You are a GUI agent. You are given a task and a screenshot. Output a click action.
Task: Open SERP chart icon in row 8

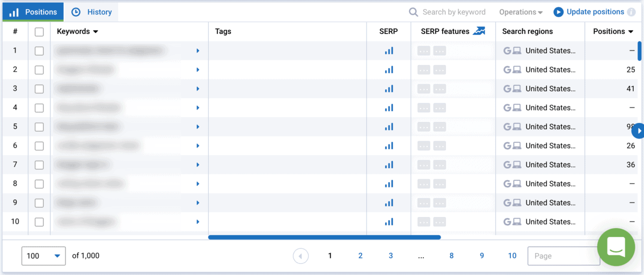389,184
